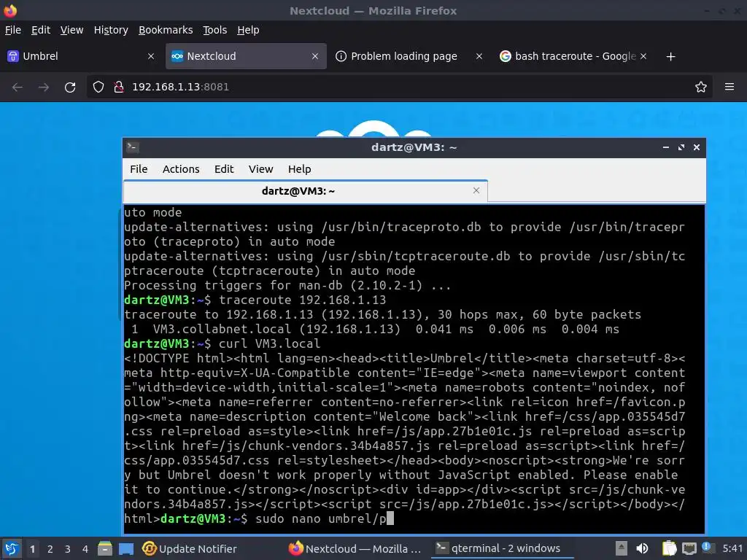The width and height of the screenshot is (747, 560).
Task: Click the clipboard manager tray icon
Action: tap(670, 548)
